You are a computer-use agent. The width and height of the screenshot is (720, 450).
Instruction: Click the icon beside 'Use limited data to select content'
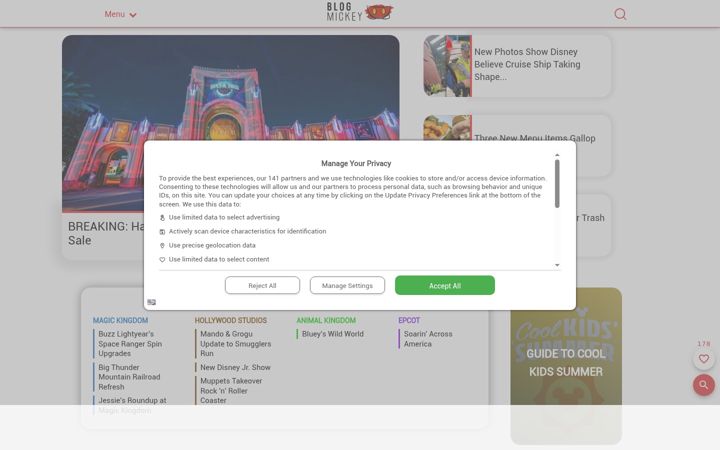(162, 260)
